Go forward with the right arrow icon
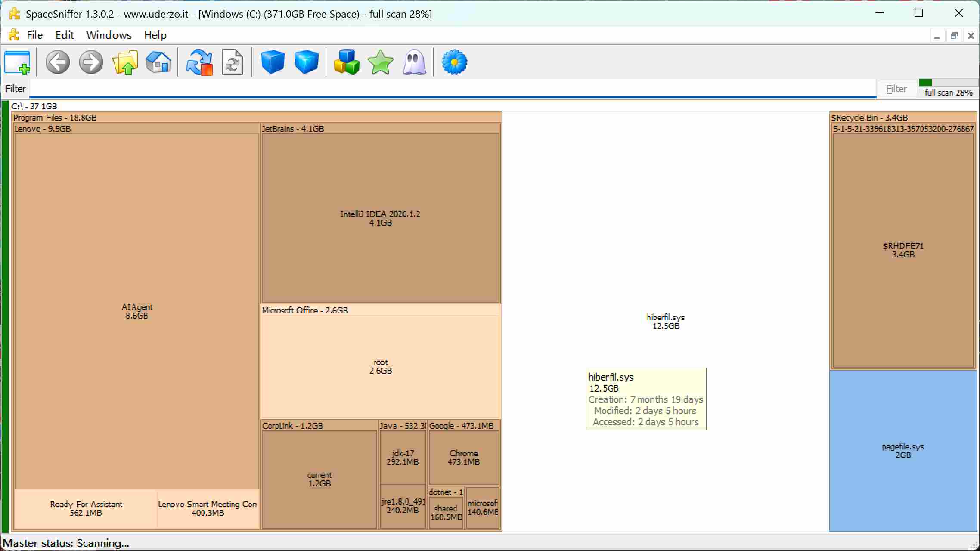Image resolution: width=980 pixels, height=551 pixels. pos(91,62)
